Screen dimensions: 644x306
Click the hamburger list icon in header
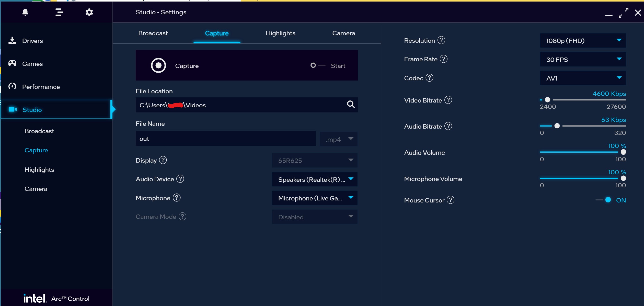pos(59,12)
